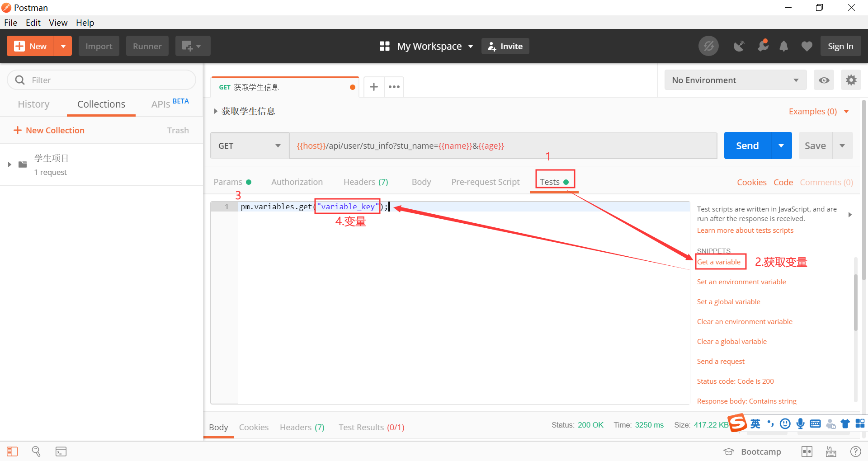Open the wrench settings icon in header
The width and height of the screenshot is (868, 461).
(763, 46)
